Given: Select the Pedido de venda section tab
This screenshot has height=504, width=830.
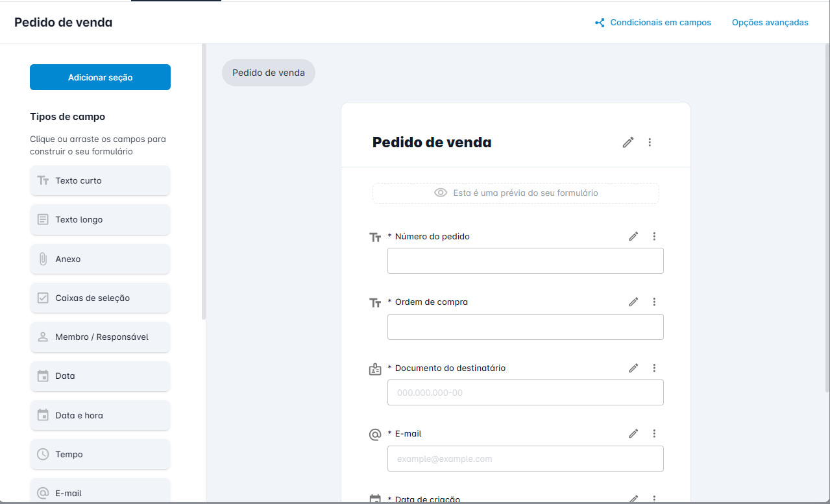Looking at the screenshot, I should tap(269, 73).
